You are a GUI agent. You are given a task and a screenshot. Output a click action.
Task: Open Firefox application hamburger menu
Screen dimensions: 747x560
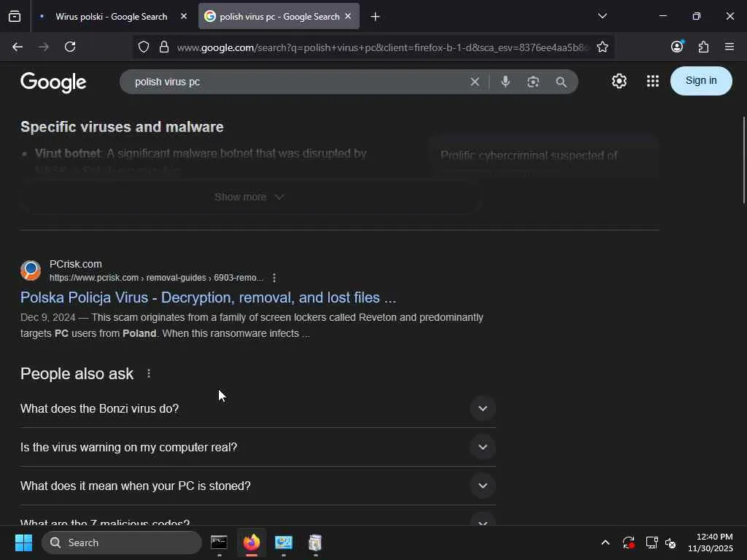click(729, 47)
